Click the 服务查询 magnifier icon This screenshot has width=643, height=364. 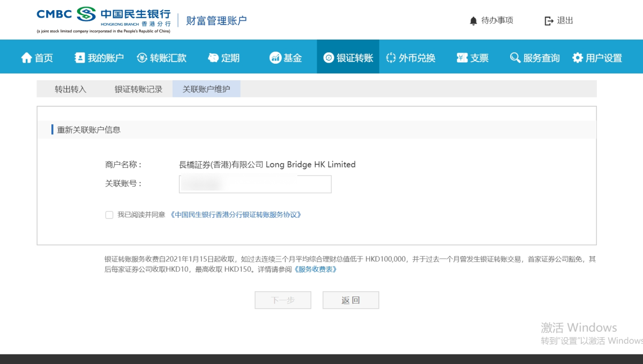515,58
